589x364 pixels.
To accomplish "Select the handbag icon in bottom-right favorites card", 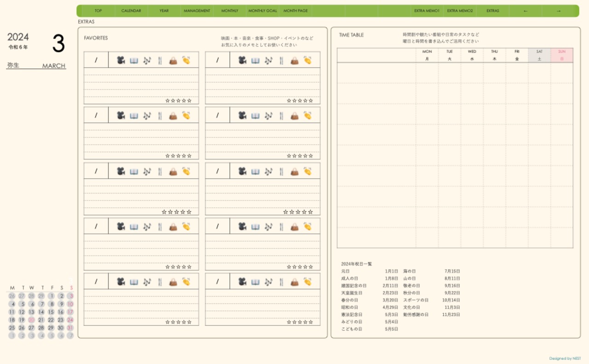I will [294, 281].
